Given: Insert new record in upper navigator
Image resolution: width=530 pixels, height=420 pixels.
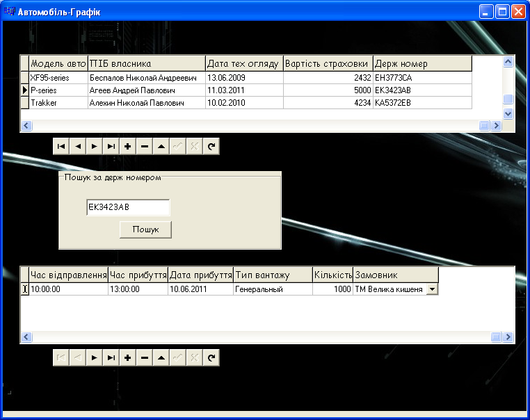Looking at the screenshot, I should tap(128, 146).
